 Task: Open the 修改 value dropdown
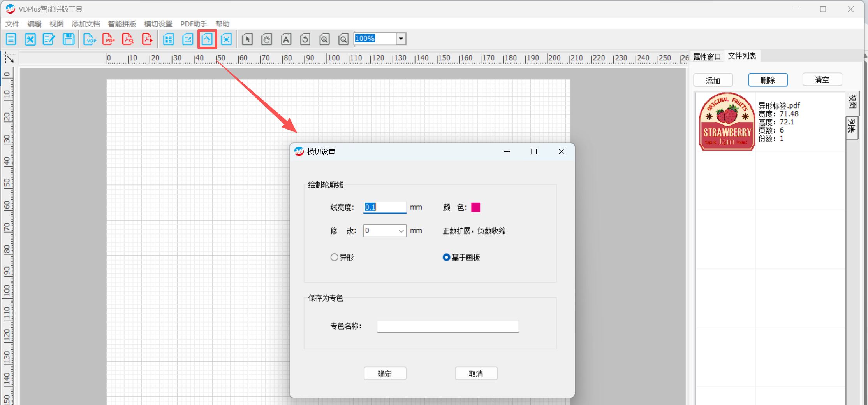[x=401, y=231]
